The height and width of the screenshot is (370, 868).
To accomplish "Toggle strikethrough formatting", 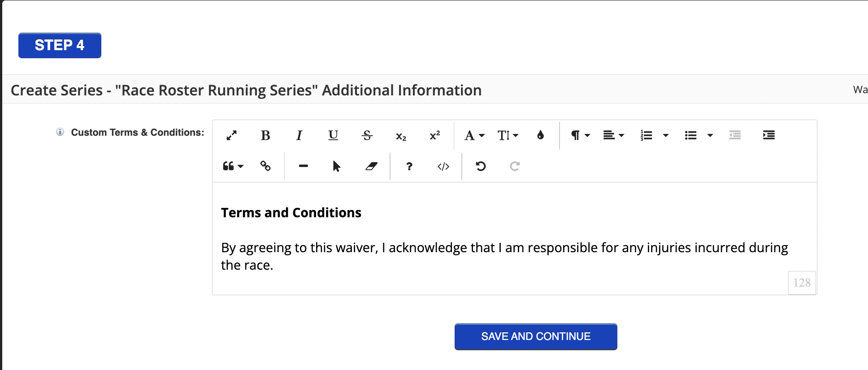I will pyautogui.click(x=367, y=135).
